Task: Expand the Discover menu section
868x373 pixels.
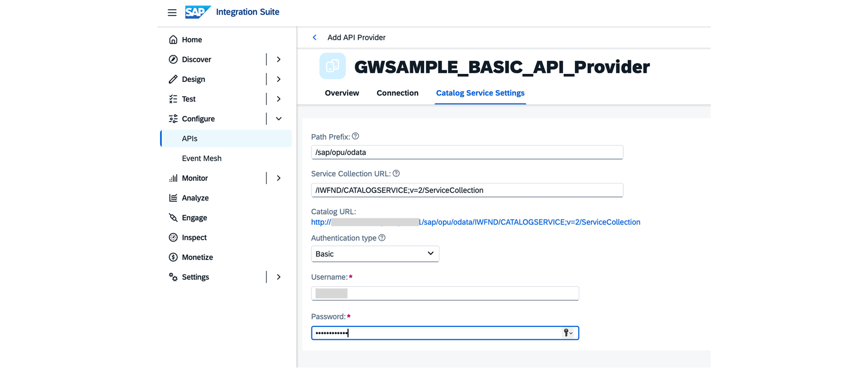Action: (278, 59)
